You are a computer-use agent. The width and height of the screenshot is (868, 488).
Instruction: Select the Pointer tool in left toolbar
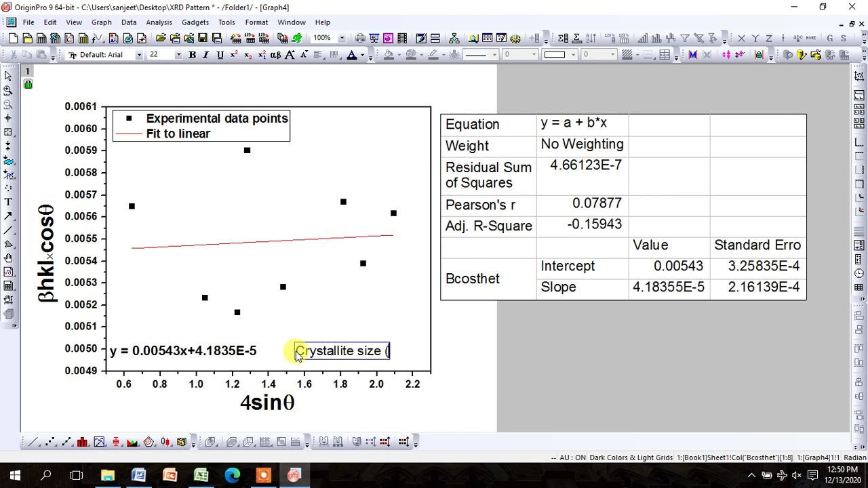(8, 76)
